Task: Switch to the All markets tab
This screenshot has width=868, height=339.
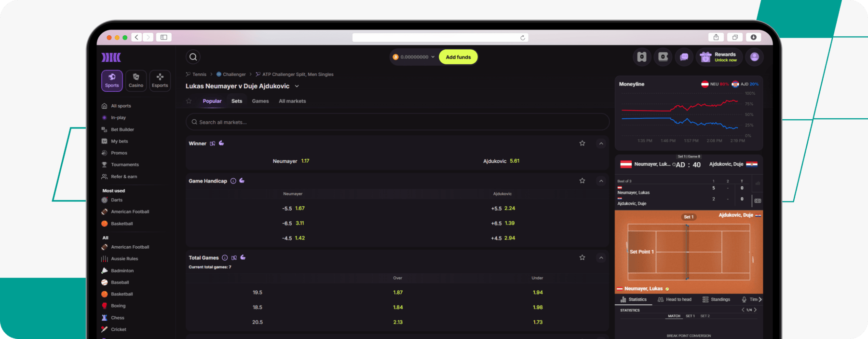Action: point(292,101)
